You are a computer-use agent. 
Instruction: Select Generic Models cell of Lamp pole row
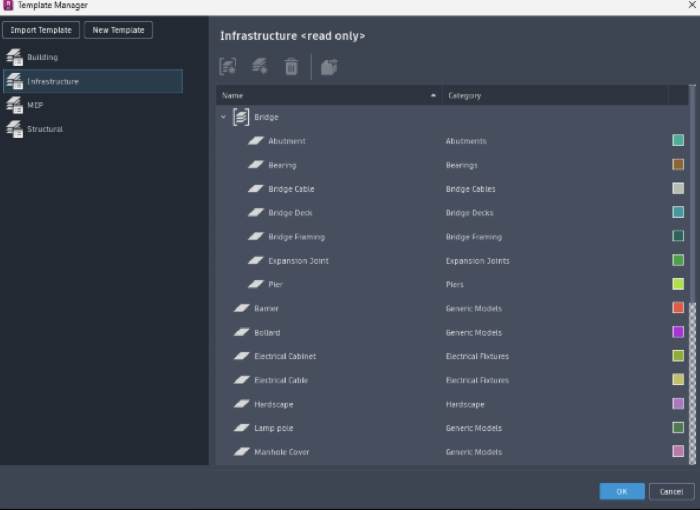pos(474,428)
